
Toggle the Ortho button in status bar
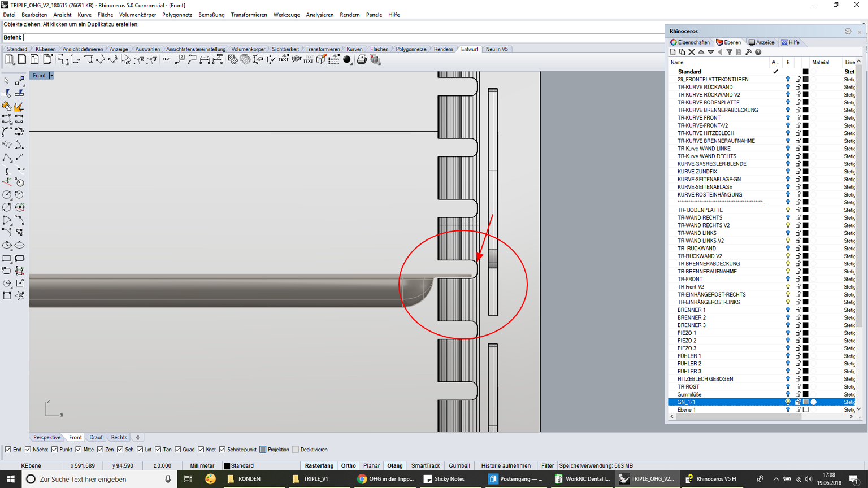(x=348, y=466)
